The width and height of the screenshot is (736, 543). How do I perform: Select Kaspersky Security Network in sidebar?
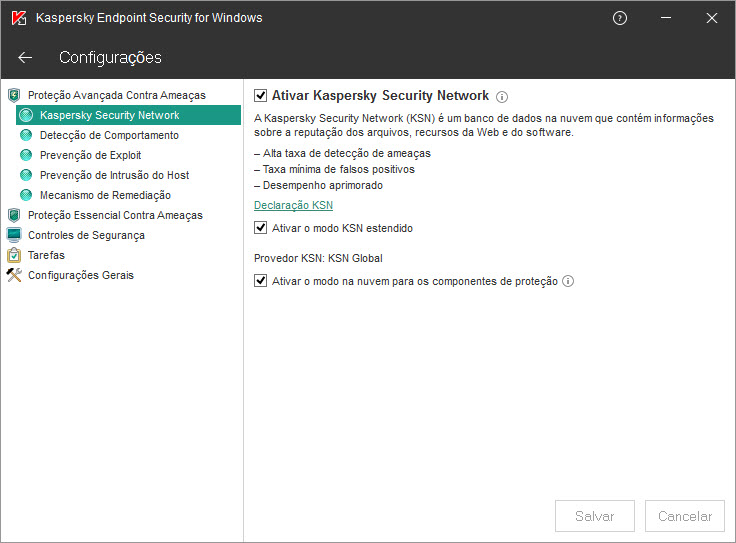click(x=128, y=115)
